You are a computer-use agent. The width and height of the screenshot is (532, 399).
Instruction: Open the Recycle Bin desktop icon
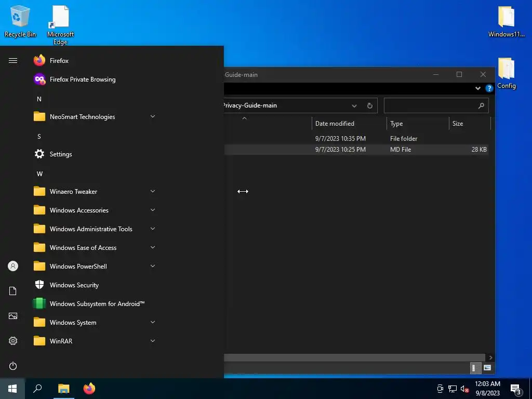(x=20, y=21)
